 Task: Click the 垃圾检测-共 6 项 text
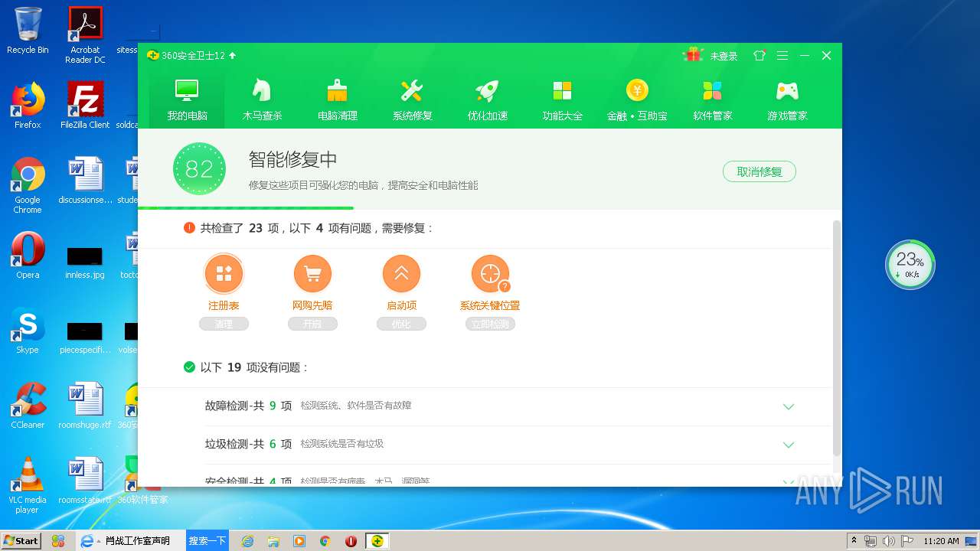click(x=248, y=444)
